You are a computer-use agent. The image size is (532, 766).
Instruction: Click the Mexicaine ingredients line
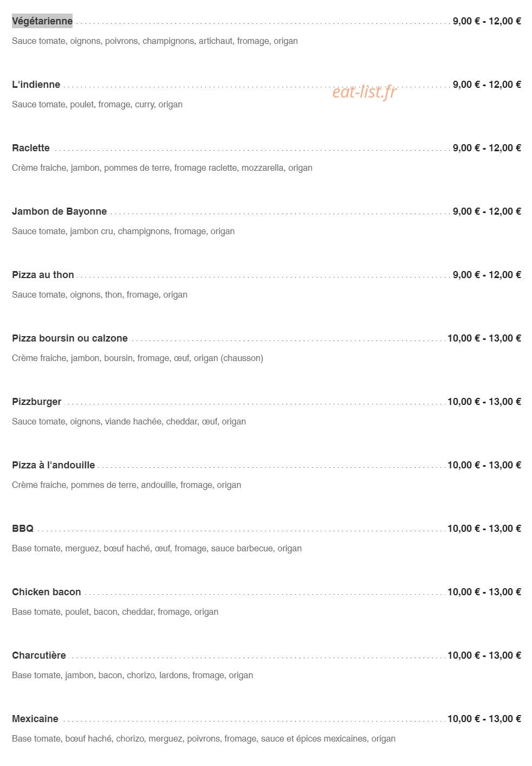tap(204, 739)
